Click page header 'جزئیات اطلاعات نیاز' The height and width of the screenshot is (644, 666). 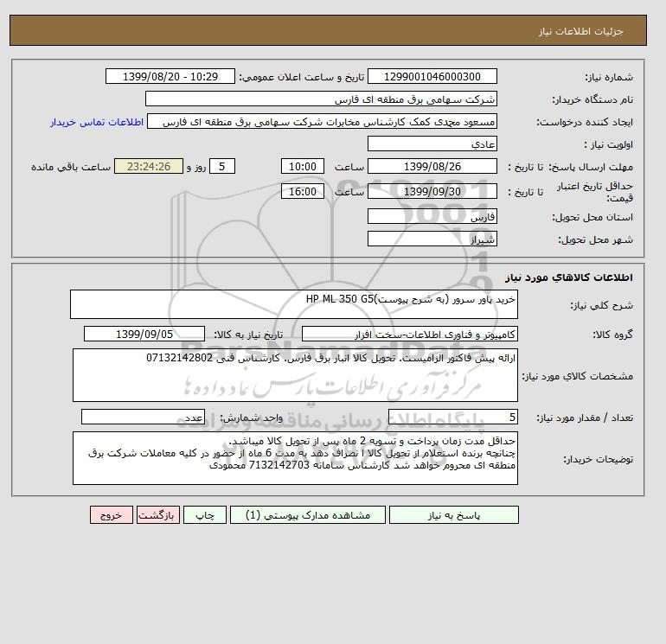(x=580, y=31)
